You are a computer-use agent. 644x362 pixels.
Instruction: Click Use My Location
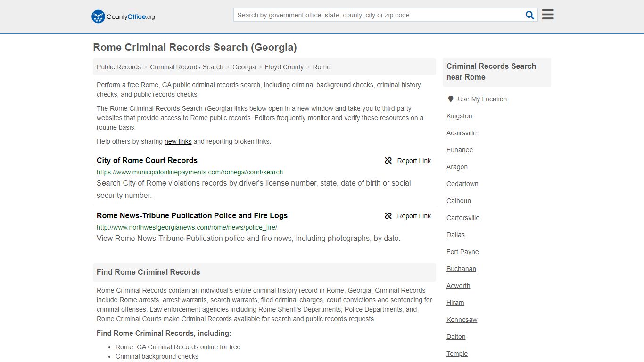[x=482, y=99]
